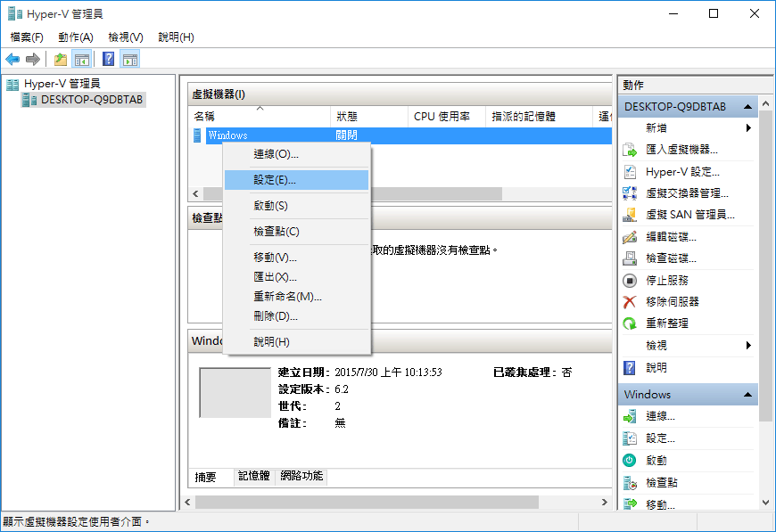Click 停止服務 in Actions pane
The height and width of the screenshot is (532, 776).
(x=666, y=281)
